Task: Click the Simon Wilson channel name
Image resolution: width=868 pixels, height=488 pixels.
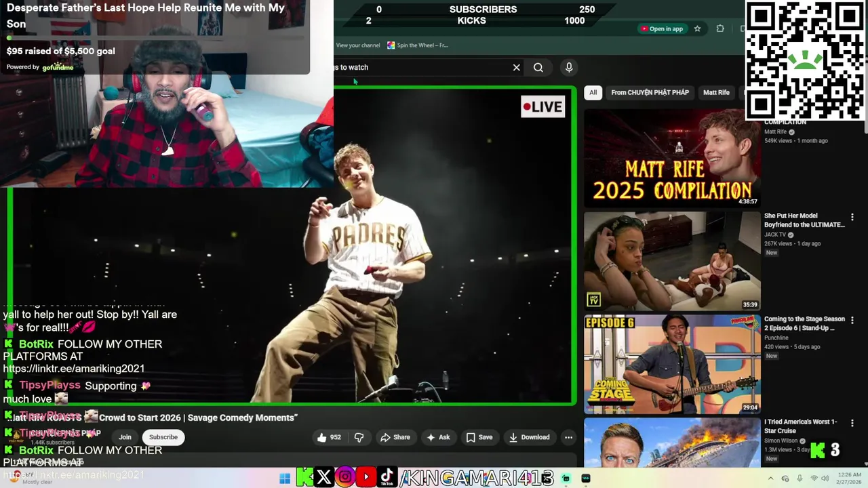Action: point(781,441)
